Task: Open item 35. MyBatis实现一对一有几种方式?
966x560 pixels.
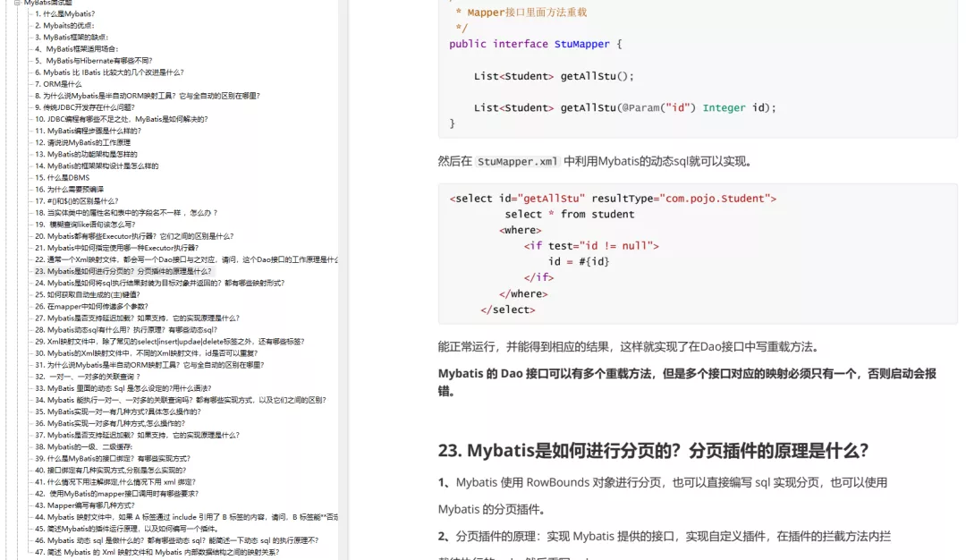Action: click(118, 412)
